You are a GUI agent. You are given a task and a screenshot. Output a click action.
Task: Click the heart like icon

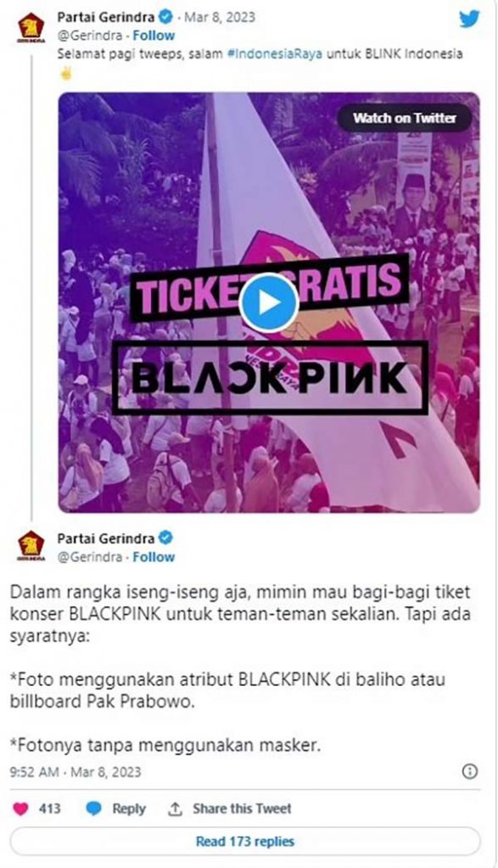pyautogui.click(x=20, y=808)
